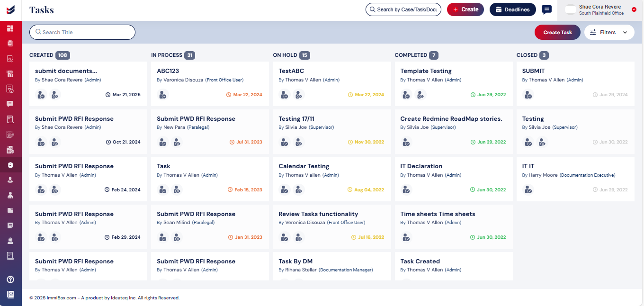Image resolution: width=644 pixels, height=306 pixels.
Task: Click assignee icon on ABC123 task card
Action: pyautogui.click(x=163, y=95)
